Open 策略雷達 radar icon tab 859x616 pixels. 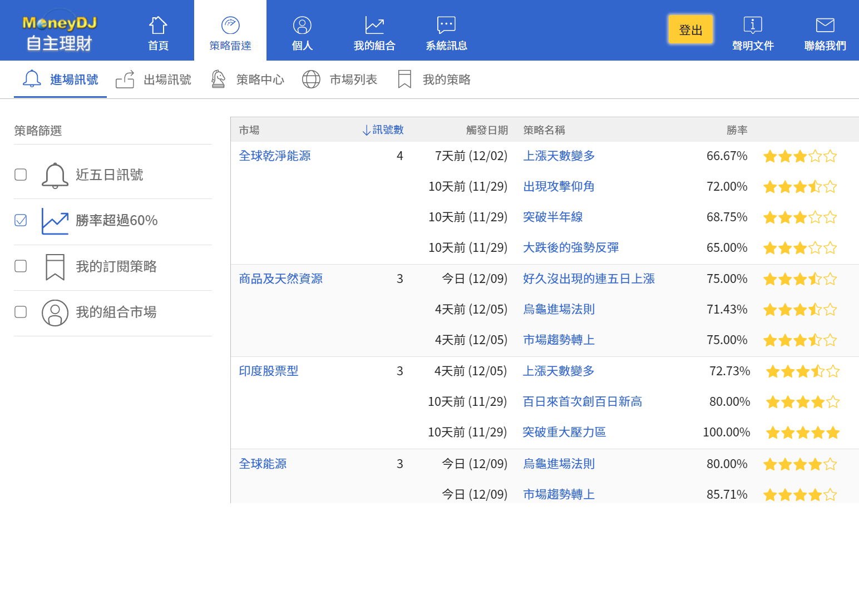[x=230, y=25]
